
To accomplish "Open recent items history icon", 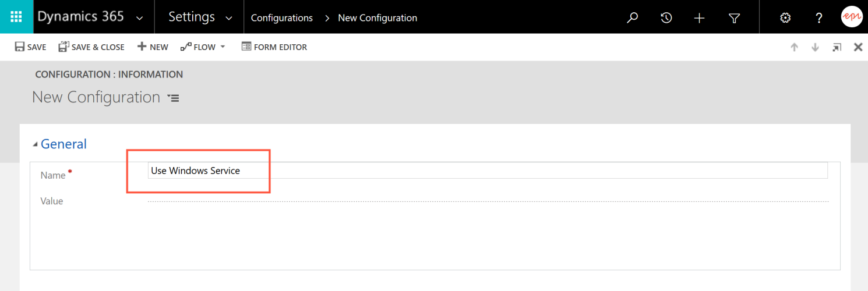I will pos(666,18).
